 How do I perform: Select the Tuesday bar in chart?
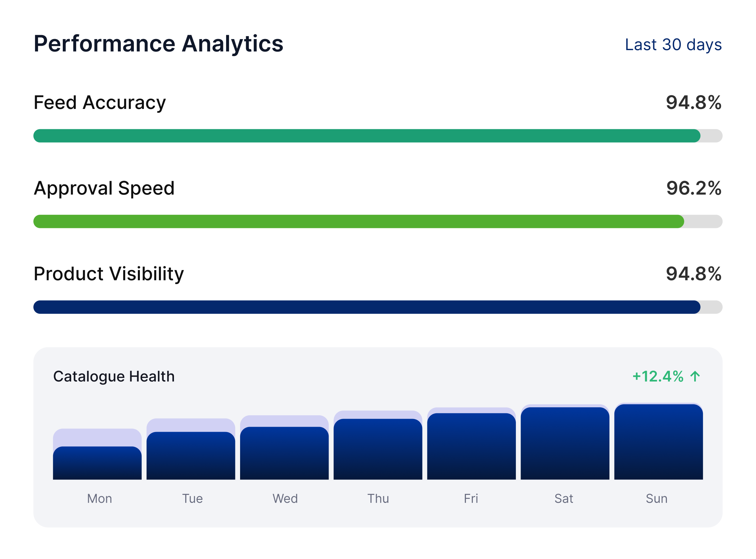191,455
